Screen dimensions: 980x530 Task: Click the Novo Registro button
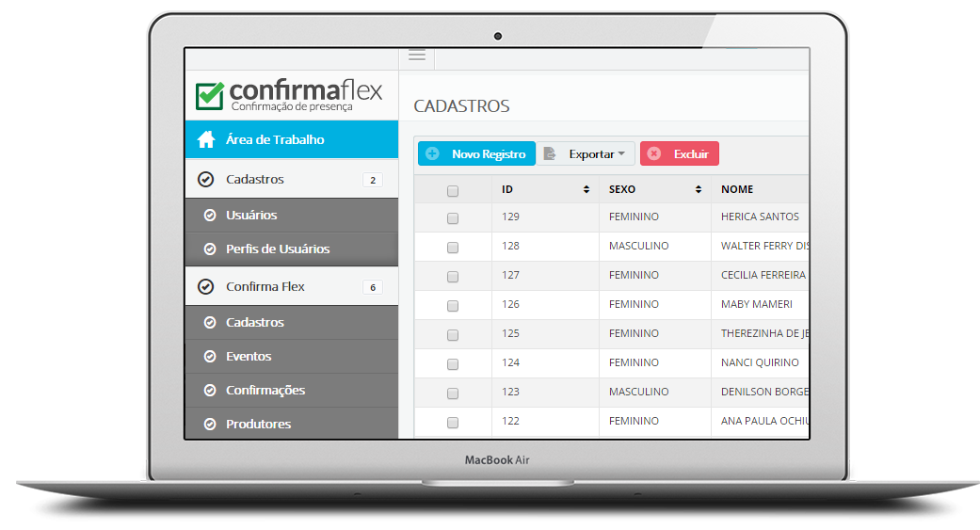click(x=476, y=154)
